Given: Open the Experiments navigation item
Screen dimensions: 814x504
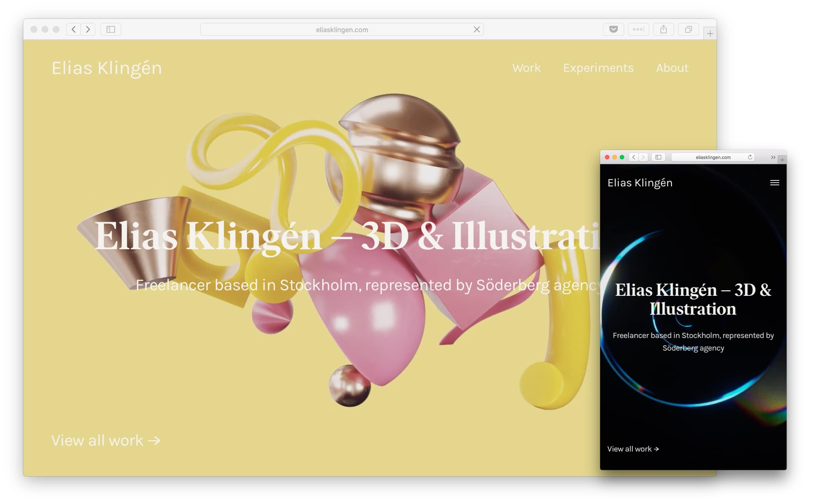Looking at the screenshot, I should pyautogui.click(x=598, y=68).
